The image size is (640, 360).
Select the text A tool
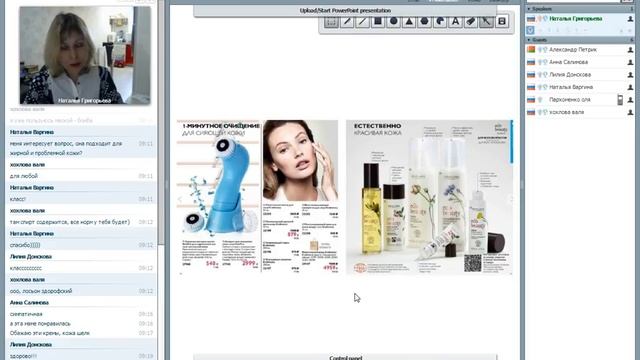coord(456,21)
